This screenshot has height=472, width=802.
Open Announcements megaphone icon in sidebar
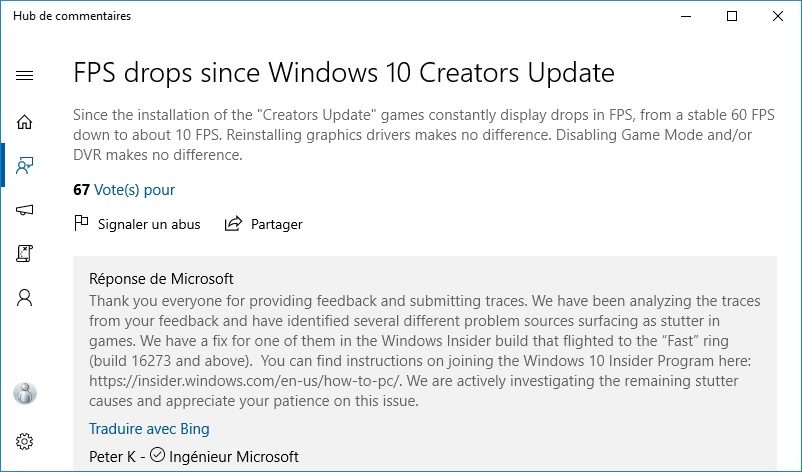[x=25, y=210]
